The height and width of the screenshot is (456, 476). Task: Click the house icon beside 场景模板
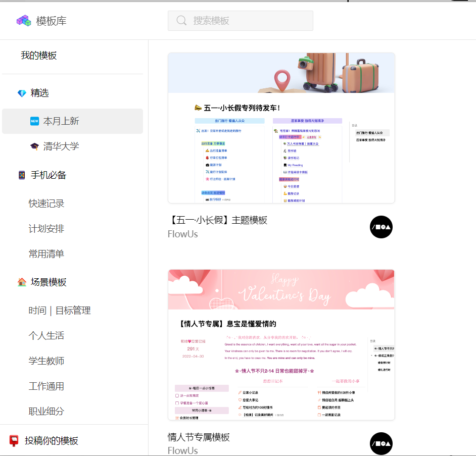(x=22, y=282)
